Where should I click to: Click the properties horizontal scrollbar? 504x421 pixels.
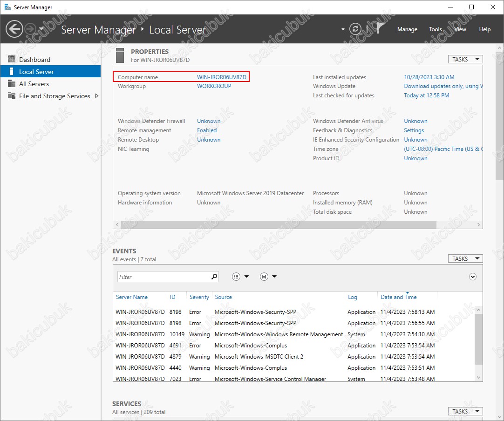tap(279, 224)
